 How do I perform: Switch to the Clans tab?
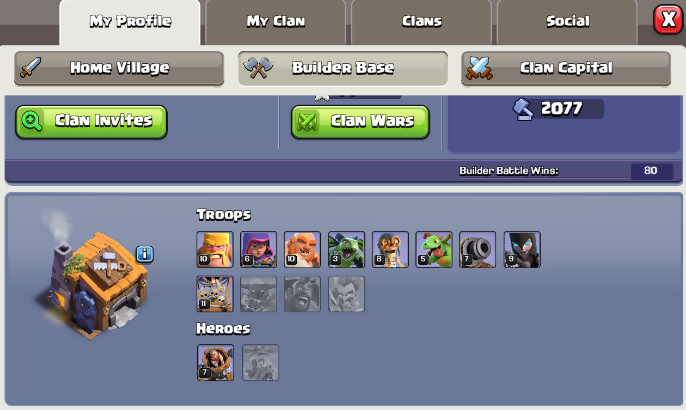click(422, 22)
